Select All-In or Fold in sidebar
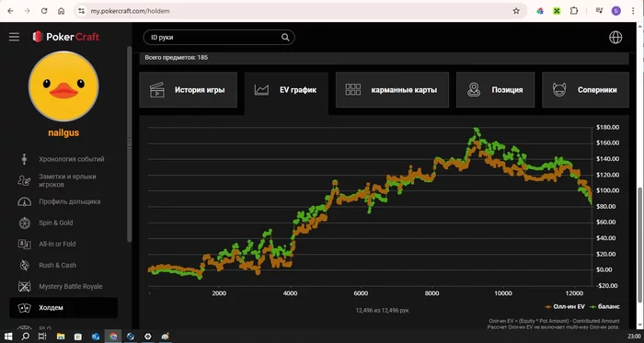Image resolution: width=644 pixels, height=343 pixels. (63, 244)
